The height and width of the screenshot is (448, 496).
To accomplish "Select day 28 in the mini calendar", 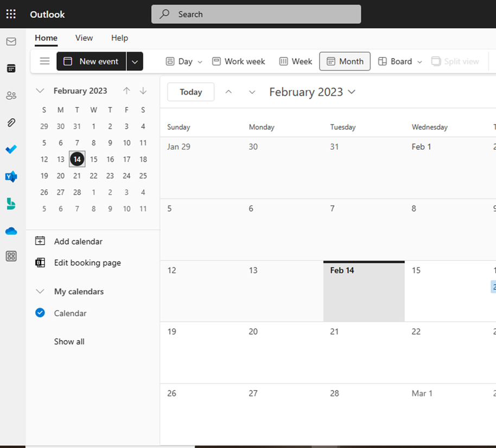I will click(x=77, y=192).
